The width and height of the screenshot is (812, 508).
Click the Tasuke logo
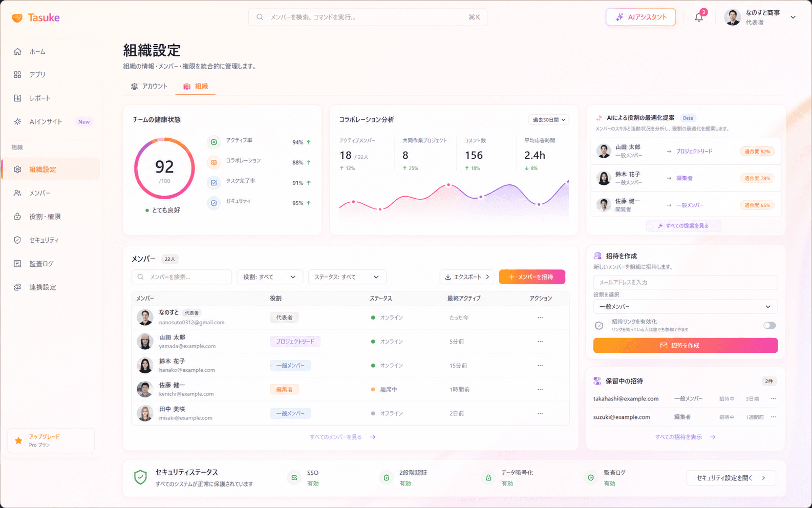35,17
